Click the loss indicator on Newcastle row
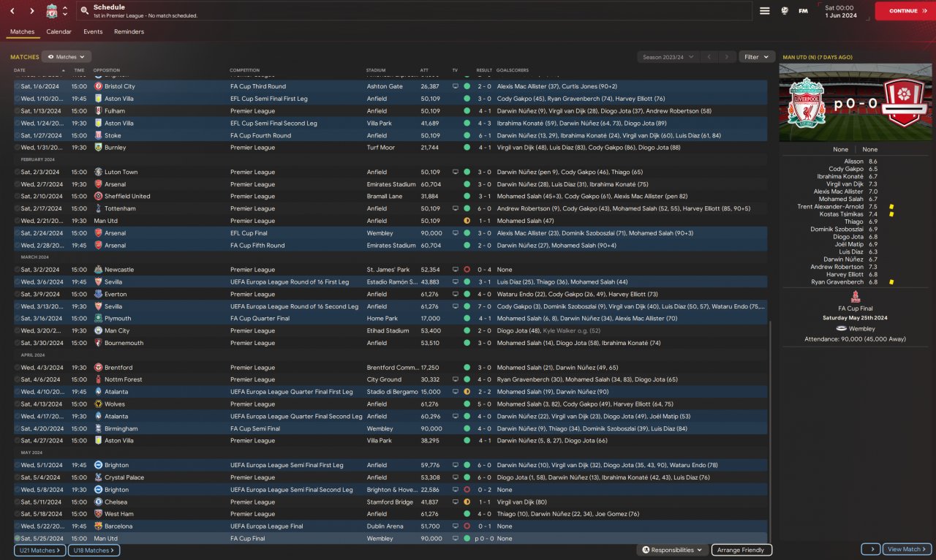The width and height of the screenshot is (936, 560). click(x=467, y=270)
